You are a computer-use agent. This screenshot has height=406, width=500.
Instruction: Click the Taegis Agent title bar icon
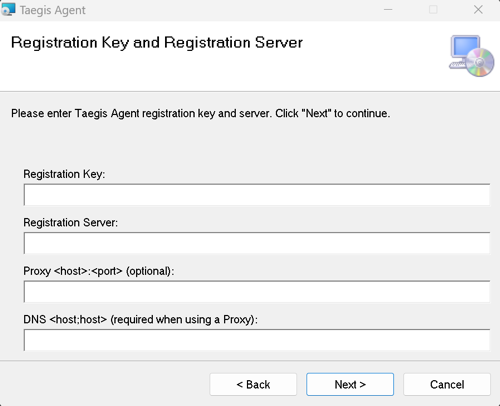pyautogui.click(x=8, y=9)
